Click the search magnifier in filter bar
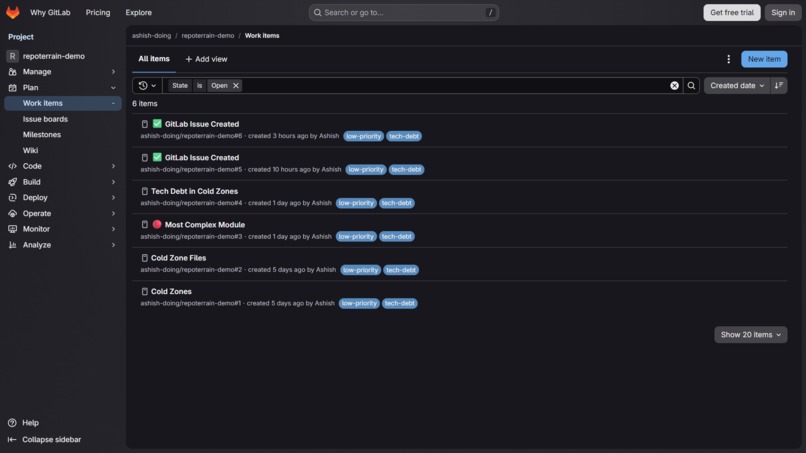 691,85
